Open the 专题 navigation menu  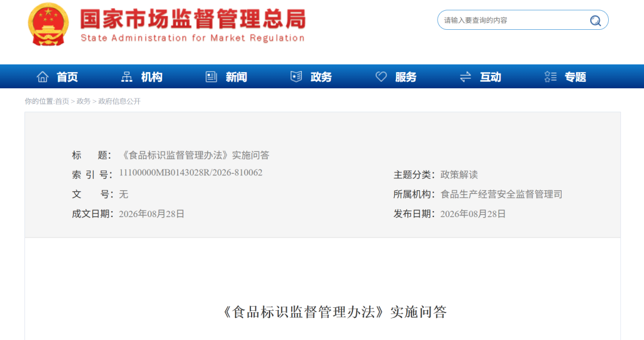click(575, 77)
